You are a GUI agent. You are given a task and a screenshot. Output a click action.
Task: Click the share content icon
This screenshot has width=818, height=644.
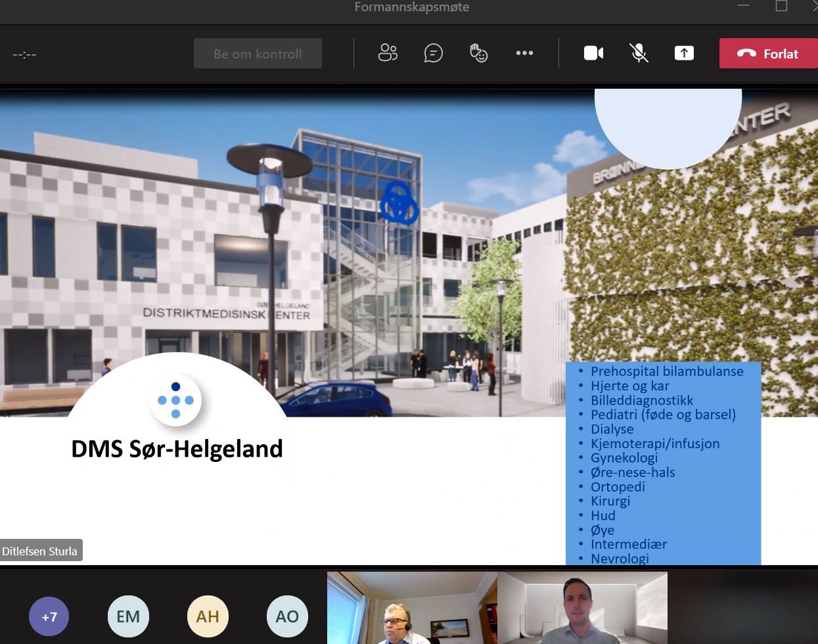[684, 53]
